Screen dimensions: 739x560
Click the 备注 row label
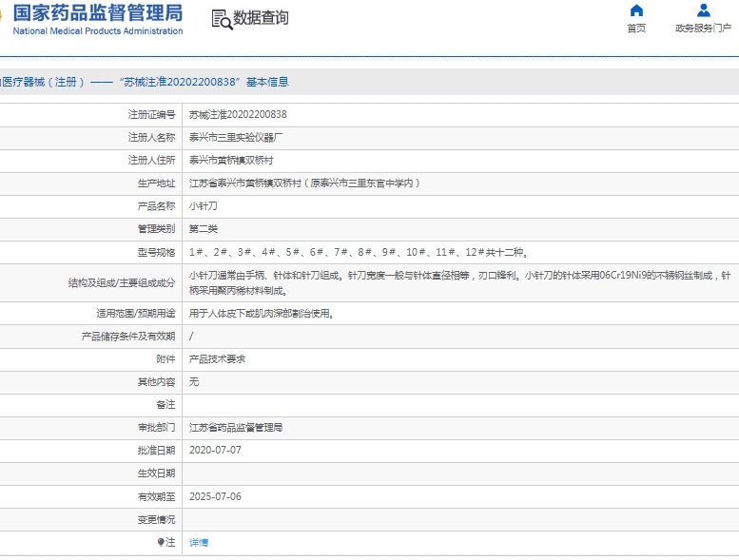tap(165, 405)
